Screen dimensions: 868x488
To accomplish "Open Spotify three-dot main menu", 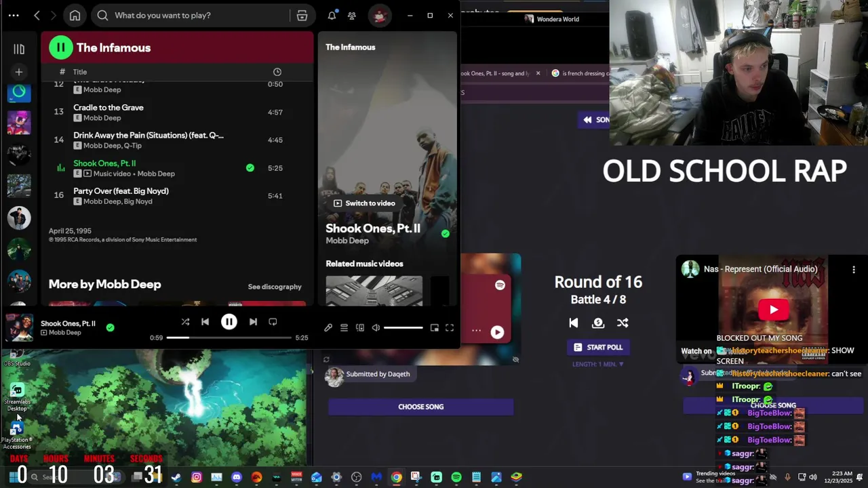I will tap(14, 15).
